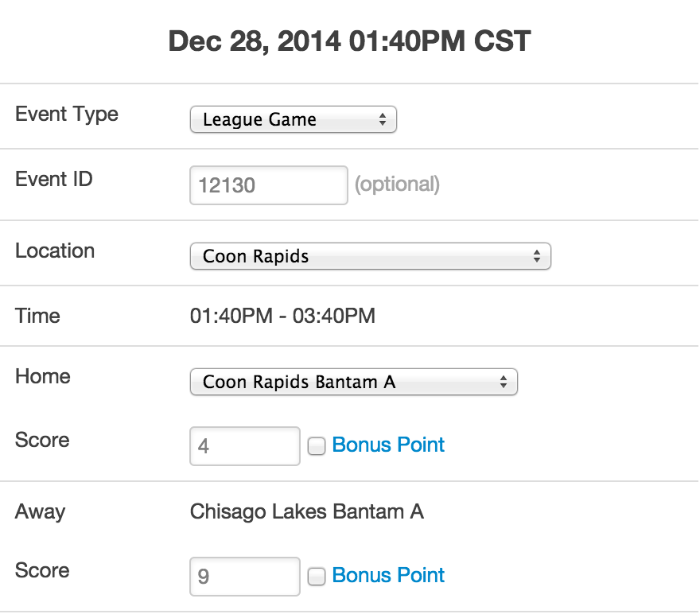
Task: Click the Event Type label
Action: click(67, 114)
